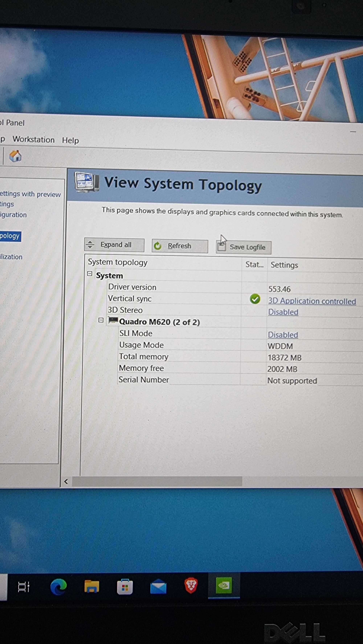Click the 2002 MB memory free value
The width and height of the screenshot is (363, 644).
(x=282, y=369)
